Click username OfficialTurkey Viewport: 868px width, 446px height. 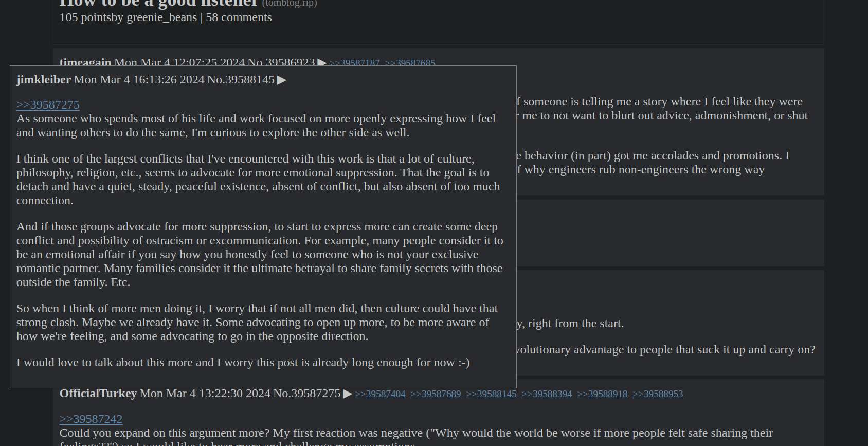point(98,394)
